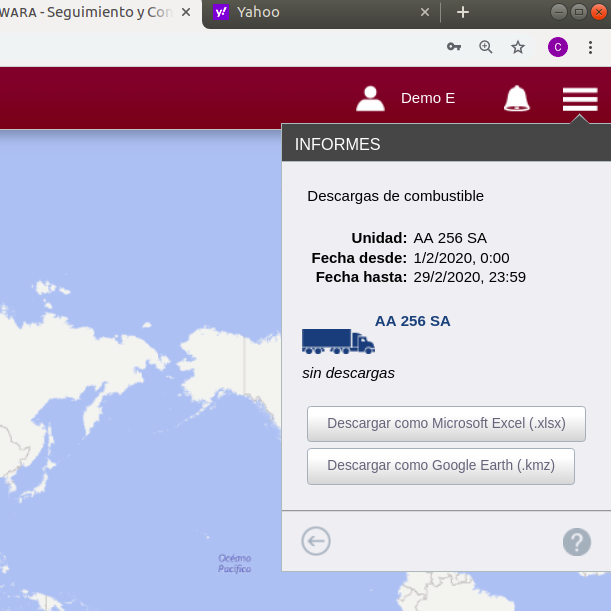
Task: Open help with the question mark icon
Action: [577, 542]
